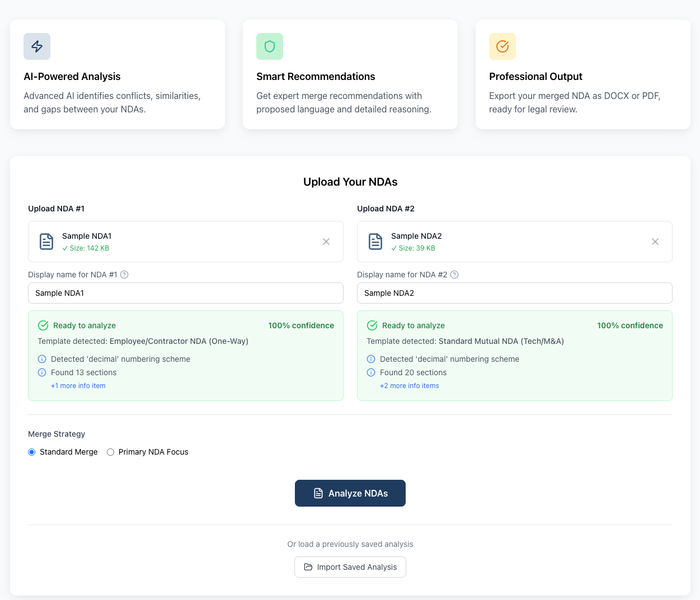This screenshot has width=700, height=600.
Task: Click the Analyze NDAs button
Action: [x=350, y=493]
